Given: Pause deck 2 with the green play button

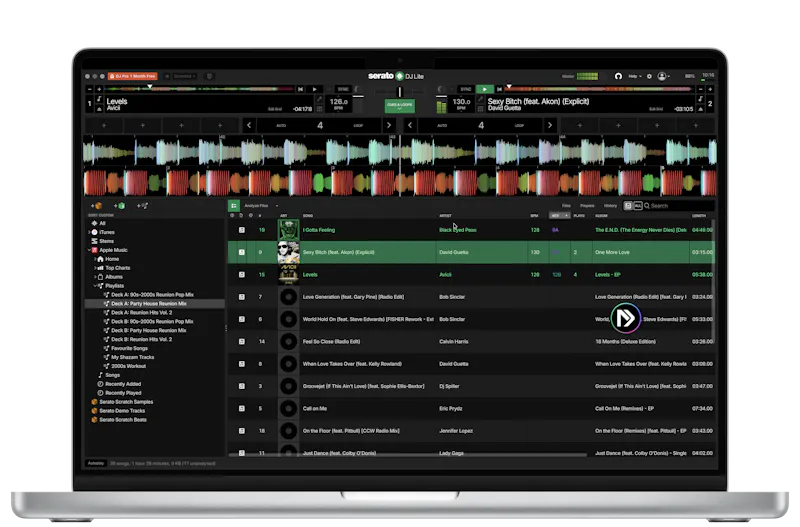Looking at the screenshot, I should pos(484,89).
